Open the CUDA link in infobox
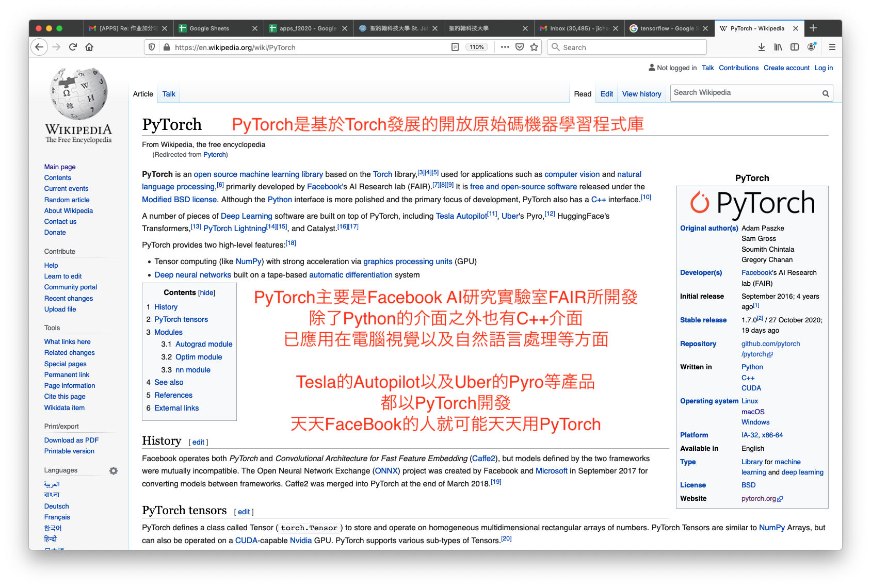The width and height of the screenshot is (871, 588). (x=751, y=388)
